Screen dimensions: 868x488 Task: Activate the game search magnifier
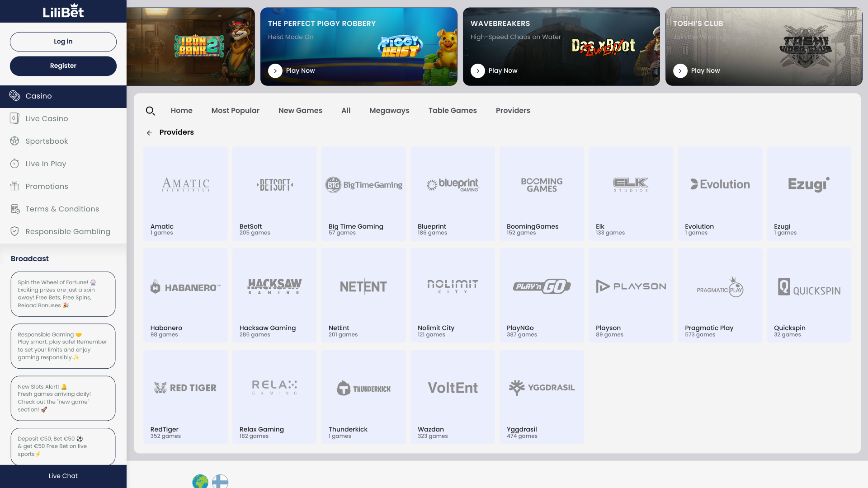point(151,111)
